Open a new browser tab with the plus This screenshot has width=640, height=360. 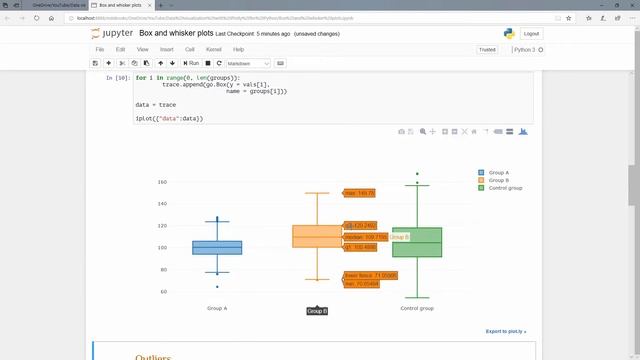161,5
